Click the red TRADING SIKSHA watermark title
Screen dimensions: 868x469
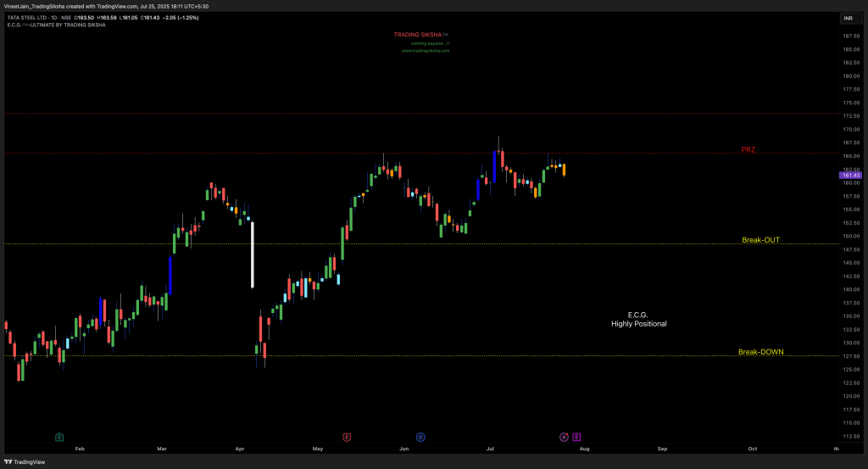pyautogui.click(x=418, y=35)
